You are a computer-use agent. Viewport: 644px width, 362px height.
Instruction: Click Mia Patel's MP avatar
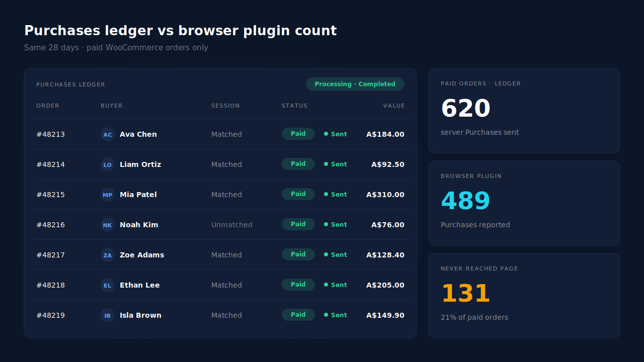coord(108,195)
